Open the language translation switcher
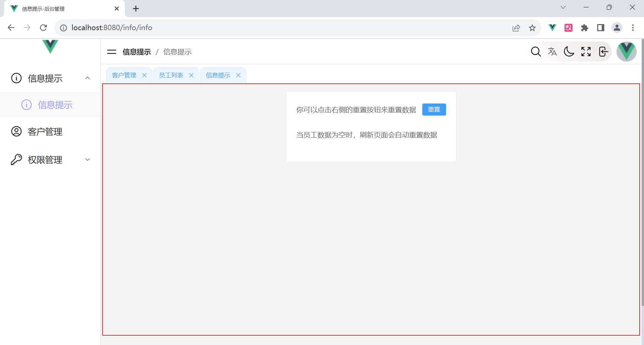Viewport: 644px width, 345px height. click(552, 52)
